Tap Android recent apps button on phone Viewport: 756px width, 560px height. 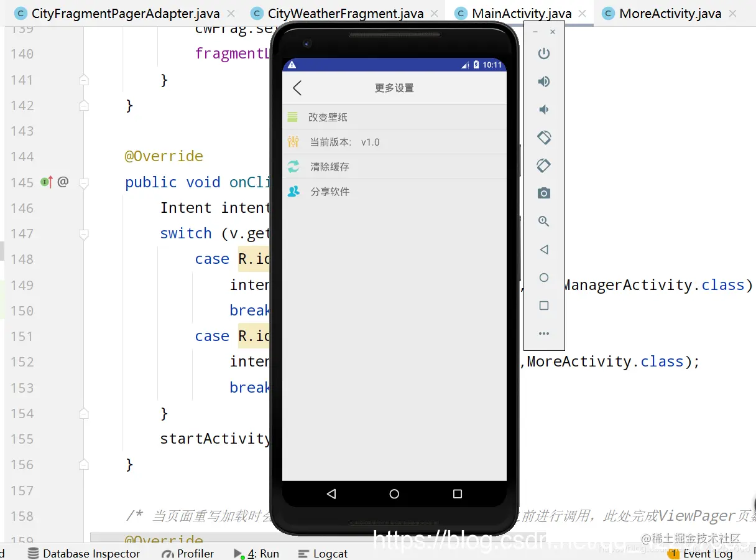click(458, 494)
